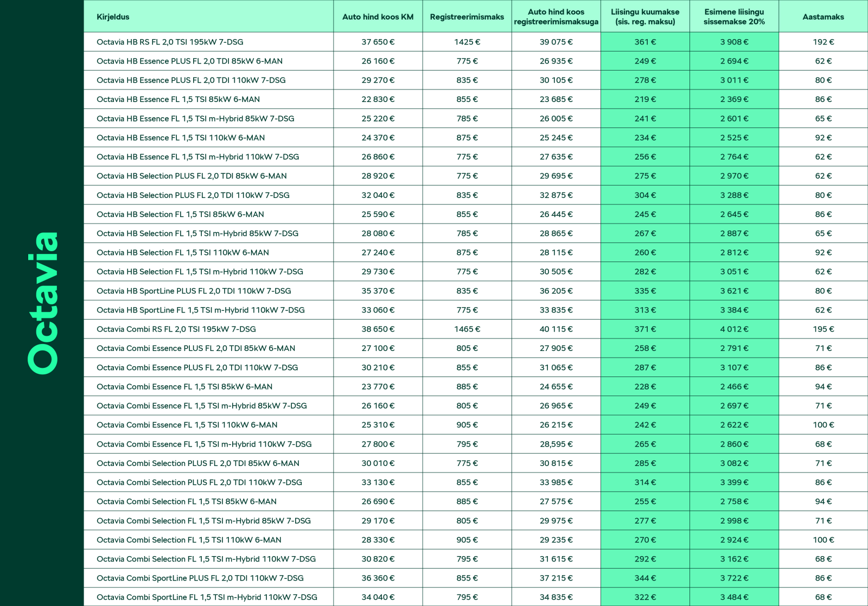Click the Registreerimismaks column header
The height and width of the screenshot is (606, 868).
click(x=467, y=17)
